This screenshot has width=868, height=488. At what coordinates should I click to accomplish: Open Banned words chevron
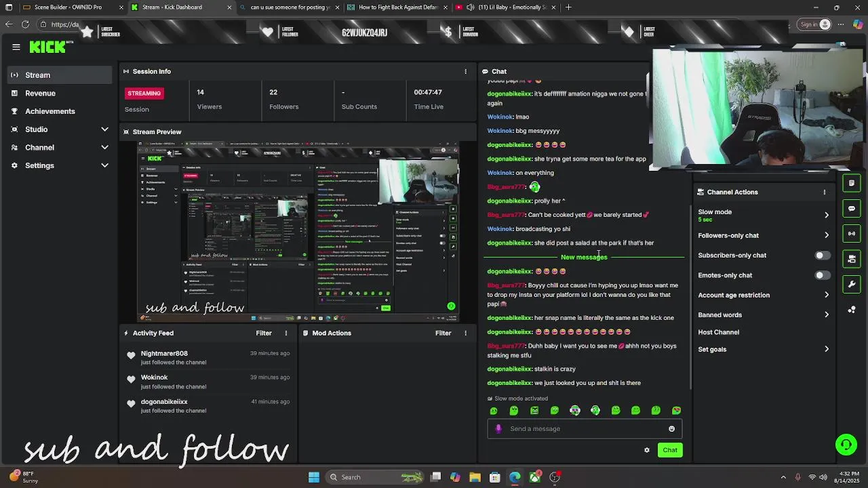click(x=826, y=314)
